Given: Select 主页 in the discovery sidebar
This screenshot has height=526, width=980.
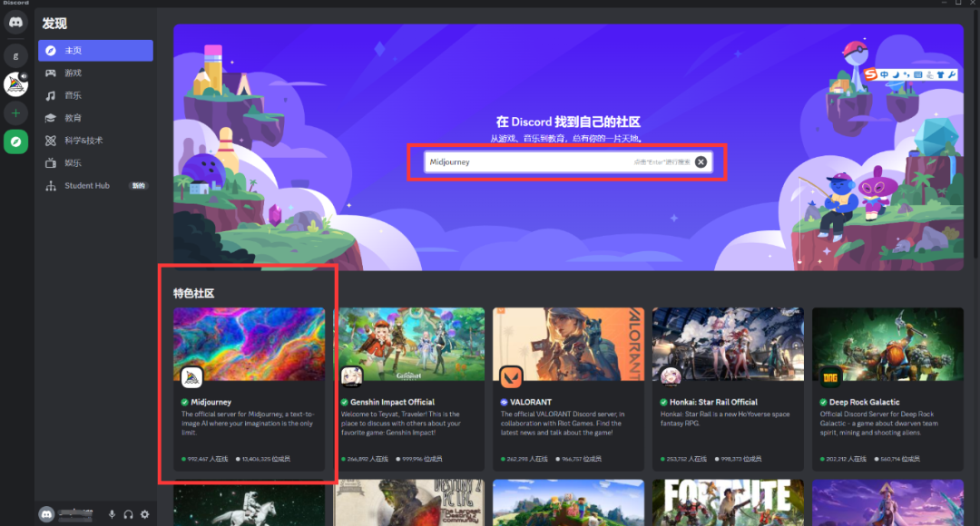Looking at the screenshot, I should click(95, 51).
